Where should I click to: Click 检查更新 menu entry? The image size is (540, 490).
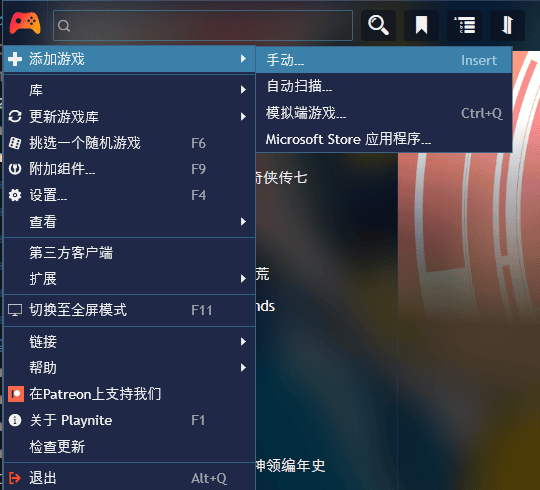[x=129, y=447]
